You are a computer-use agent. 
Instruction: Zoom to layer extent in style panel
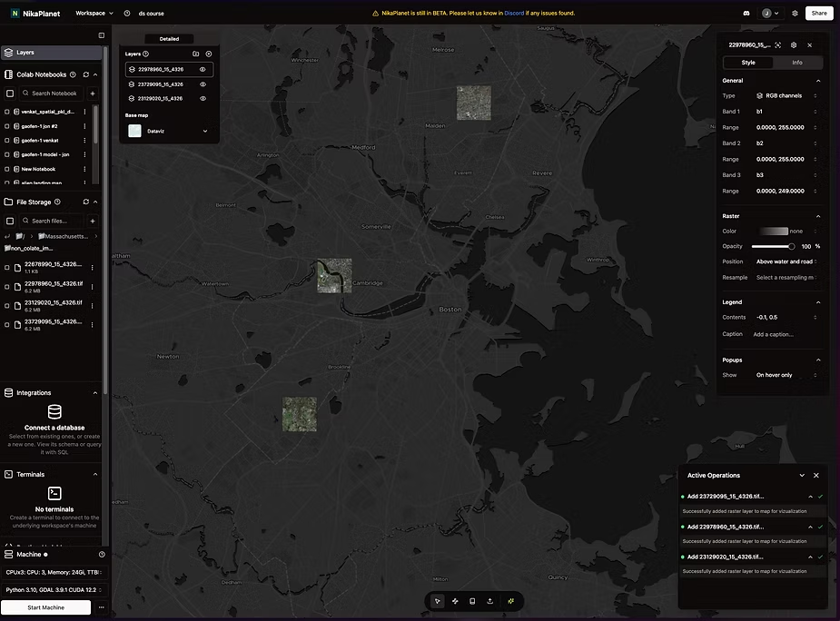(x=778, y=45)
